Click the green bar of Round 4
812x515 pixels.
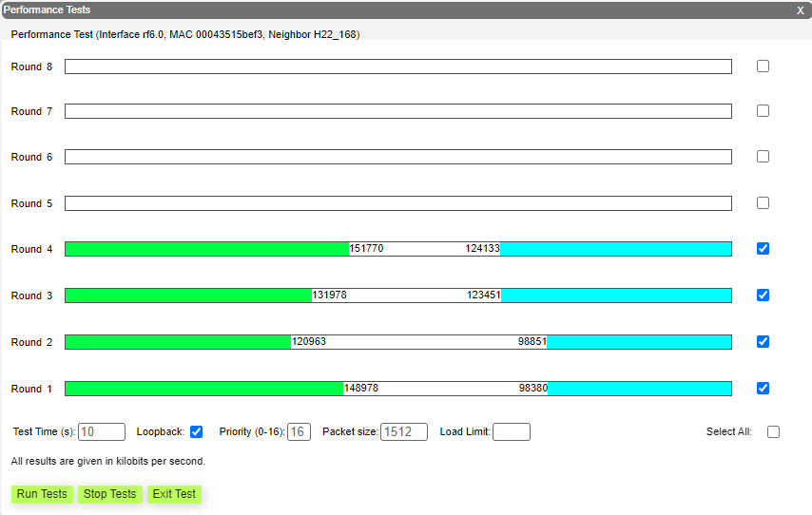tap(206, 249)
